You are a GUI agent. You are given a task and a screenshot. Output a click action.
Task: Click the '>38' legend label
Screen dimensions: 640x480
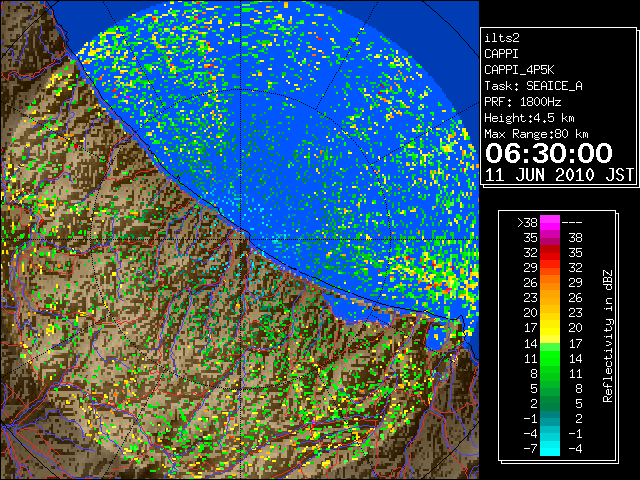click(x=527, y=223)
